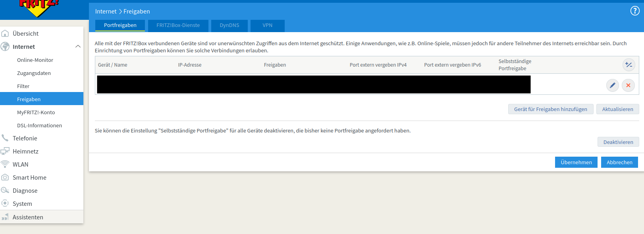The image size is (644, 234).
Task: Open the VPN tab
Action: [x=267, y=25]
